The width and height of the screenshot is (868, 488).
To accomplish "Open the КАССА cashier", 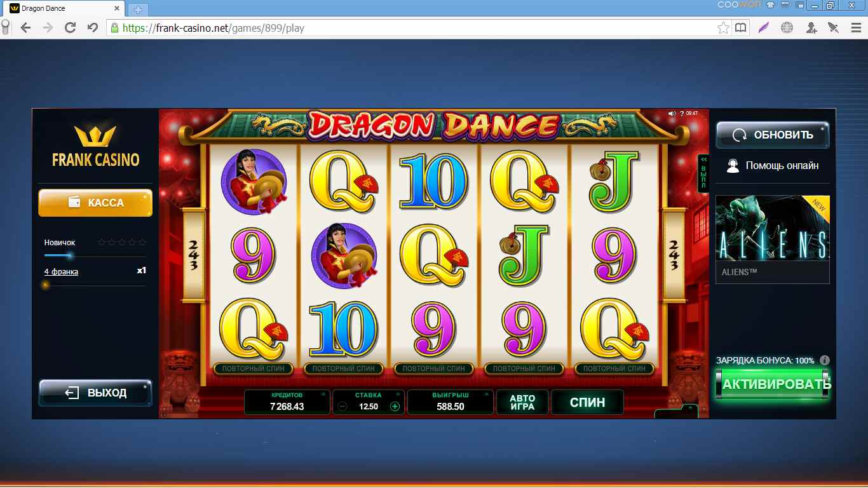I will click(95, 203).
